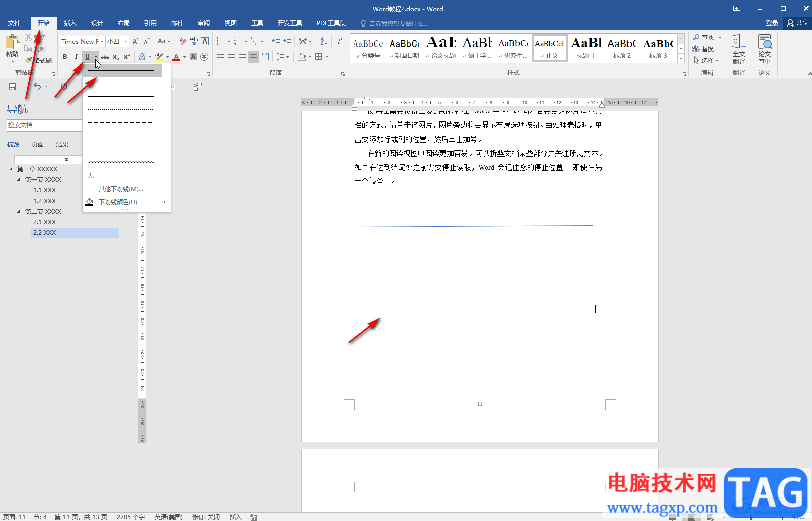Increase font size with Grow Font icon
The image size is (812, 521).
click(x=135, y=41)
